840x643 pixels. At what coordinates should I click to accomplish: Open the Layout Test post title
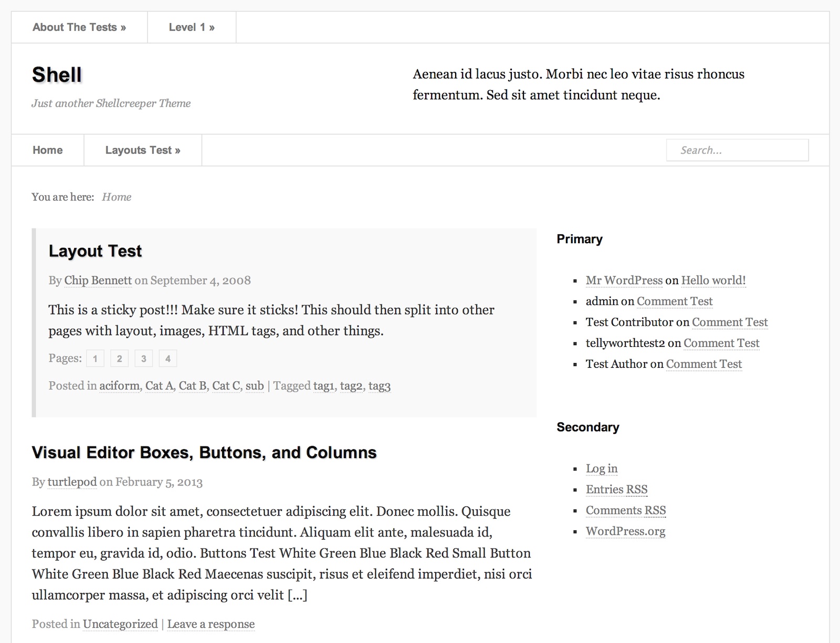coord(95,251)
